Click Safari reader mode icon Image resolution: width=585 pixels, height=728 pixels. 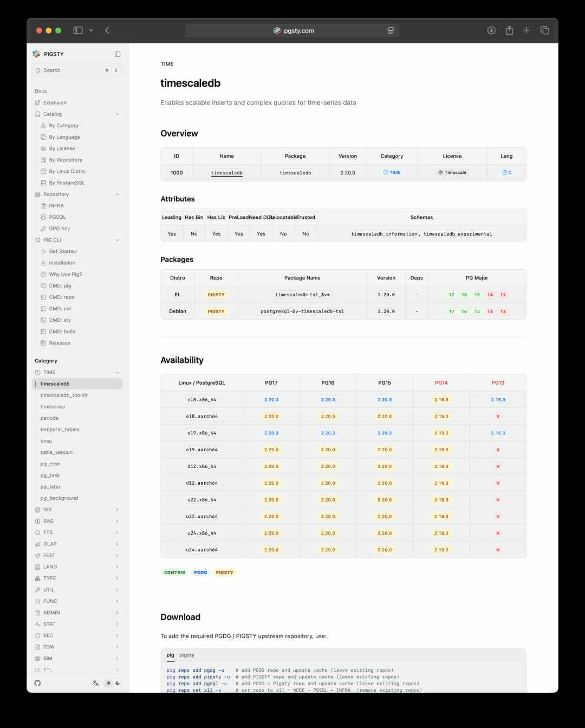click(x=391, y=31)
